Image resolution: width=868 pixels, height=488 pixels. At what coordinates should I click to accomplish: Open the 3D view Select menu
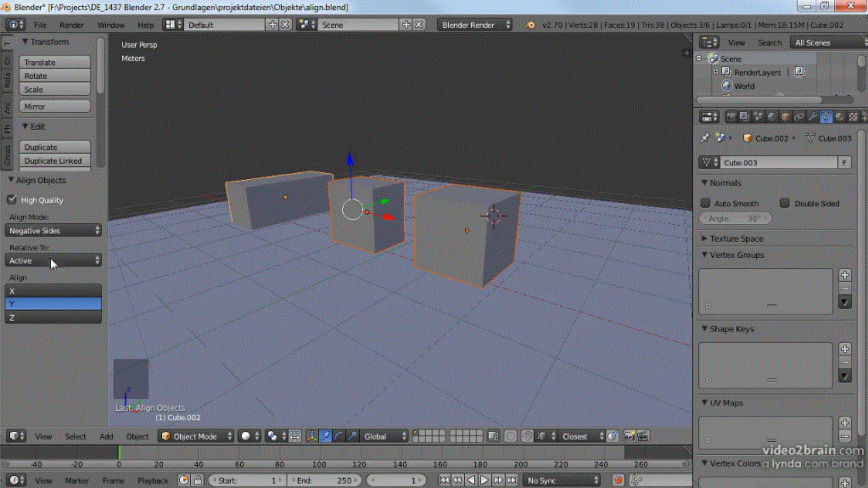coord(76,436)
